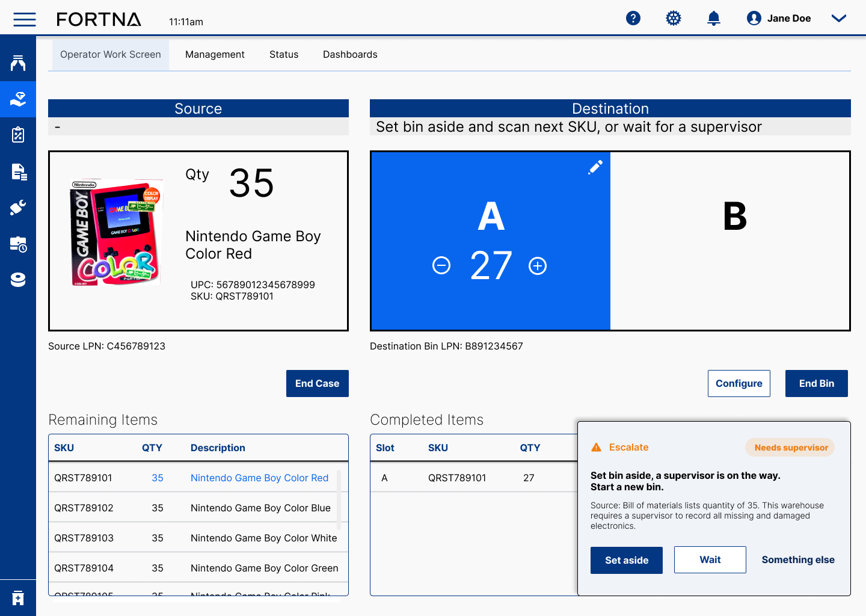Select destination slot B tile
This screenshot has height=616, width=866.
coord(730,241)
